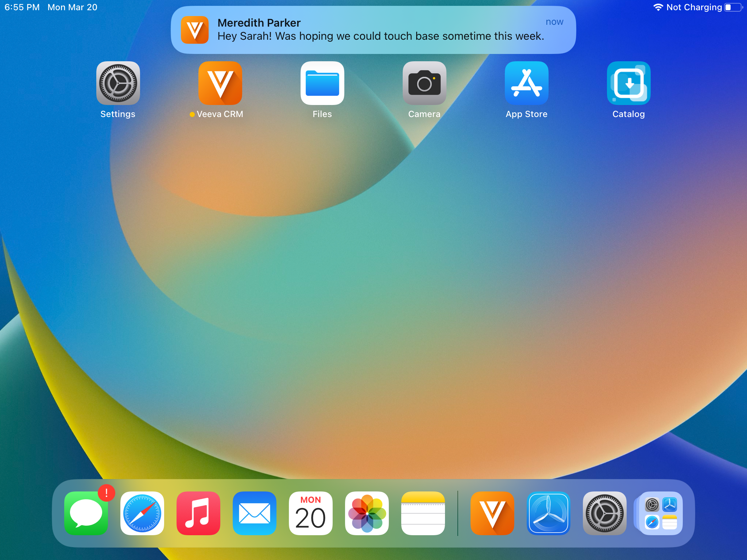747x560 pixels.
Task: Open the Music app in dock
Action: point(198,513)
